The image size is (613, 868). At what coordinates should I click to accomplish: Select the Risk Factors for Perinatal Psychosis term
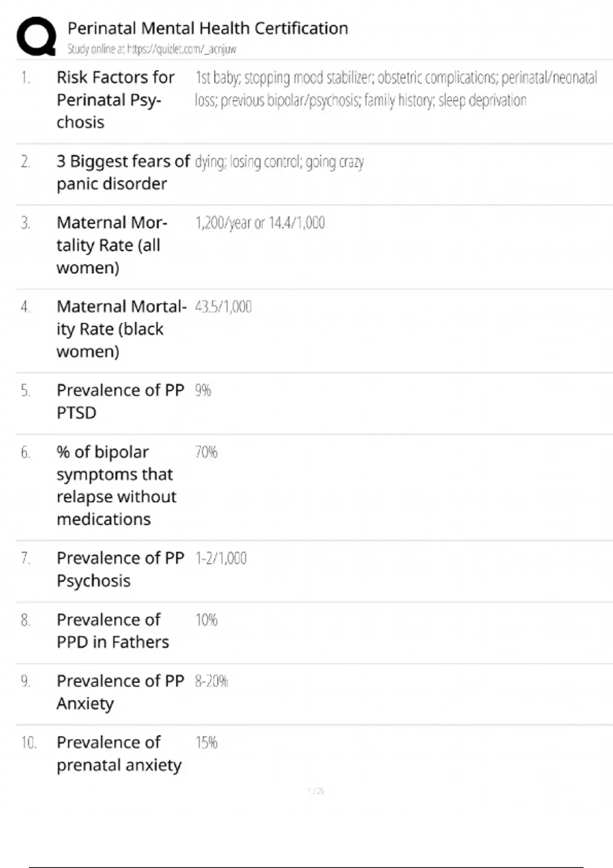point(115,100)
